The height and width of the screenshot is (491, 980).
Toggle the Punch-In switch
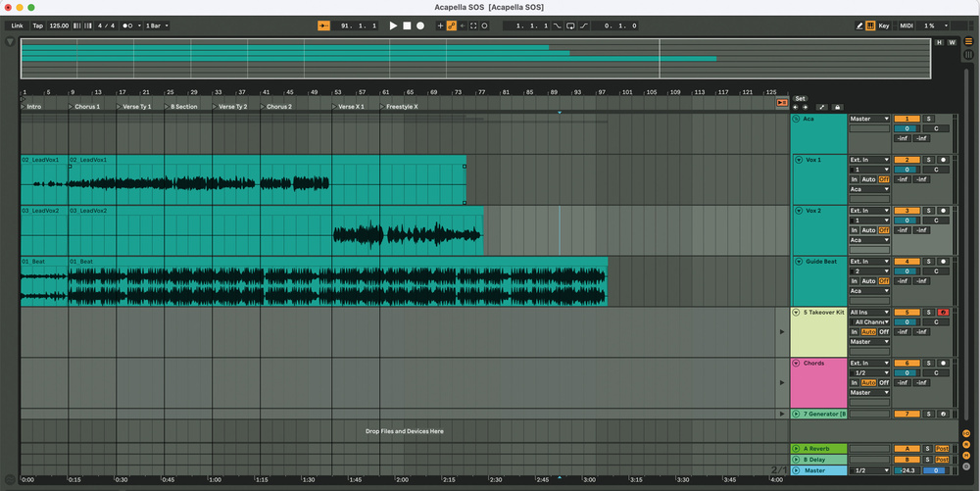558,25
